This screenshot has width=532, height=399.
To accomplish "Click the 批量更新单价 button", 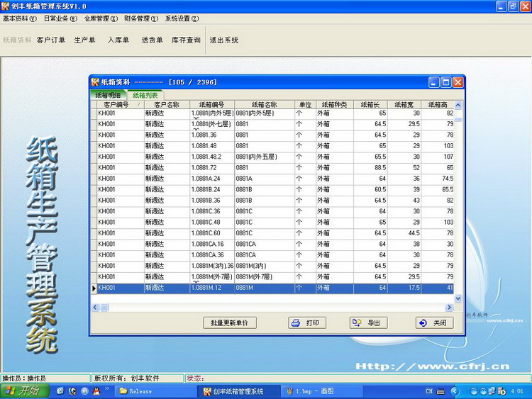I will [x=229, y=322].
